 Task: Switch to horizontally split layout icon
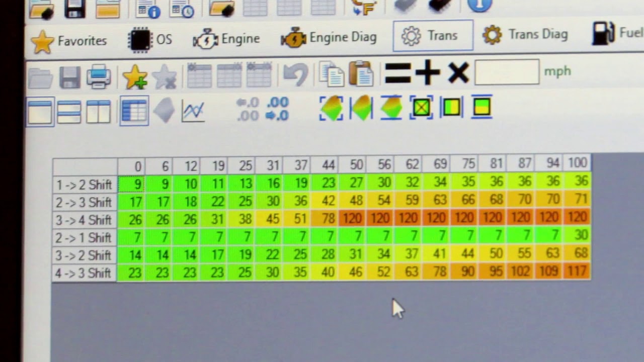click(69, 112)
